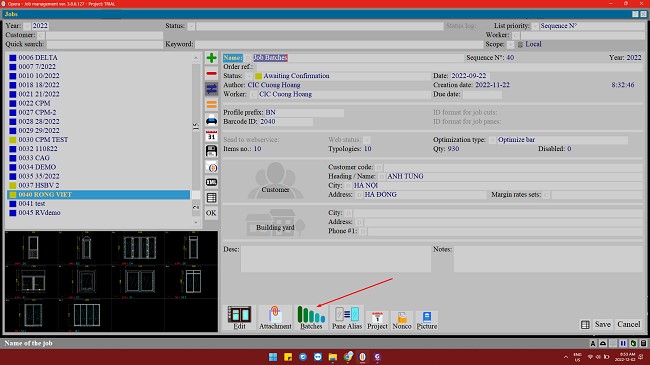Click the job list scrollbar down arrow
The image size is (650, 365).
coord(196,222)
